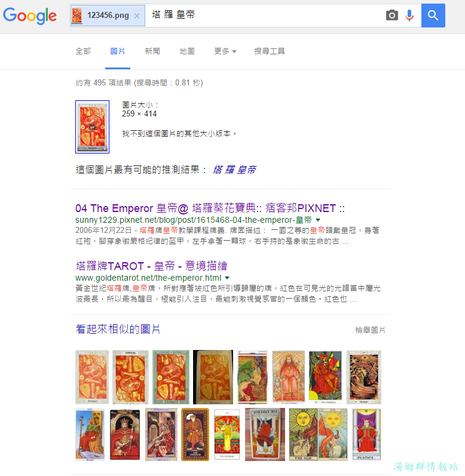Click the search text field with 塔 羅 皇帝

pyautogui.click(x=264, y=15)
